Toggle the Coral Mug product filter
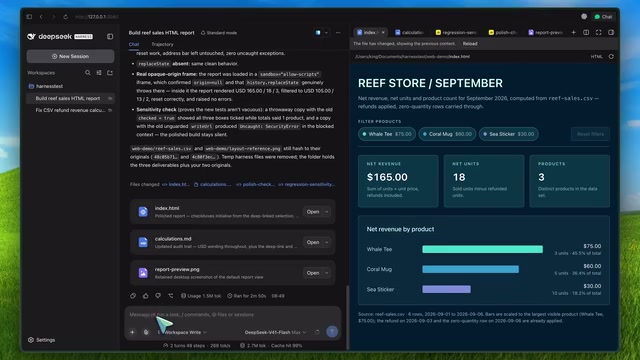The image size is (640, 360). click(447, 134)
